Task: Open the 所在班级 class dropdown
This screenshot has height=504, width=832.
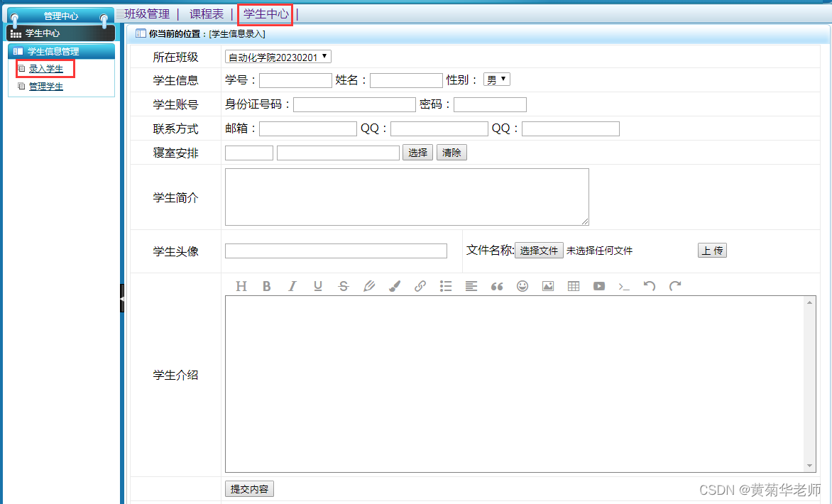Action: (x=278, y=57)
